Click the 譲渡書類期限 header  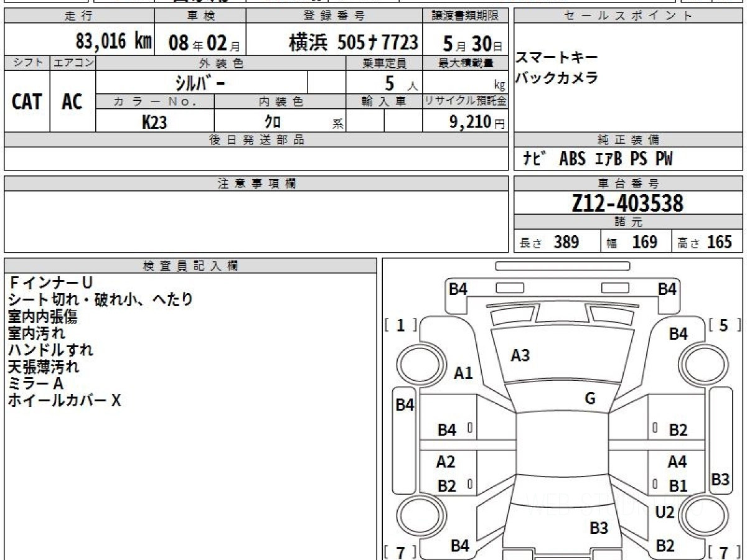466,16
